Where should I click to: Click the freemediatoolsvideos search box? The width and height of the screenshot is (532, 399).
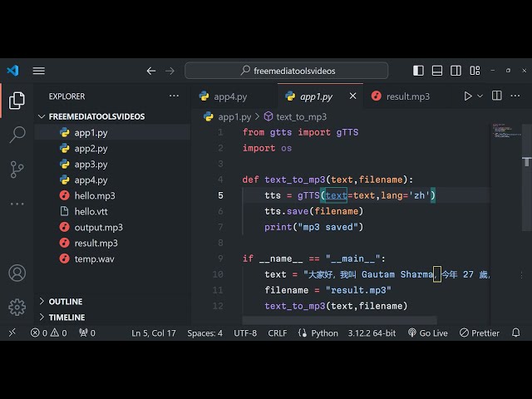293,71
